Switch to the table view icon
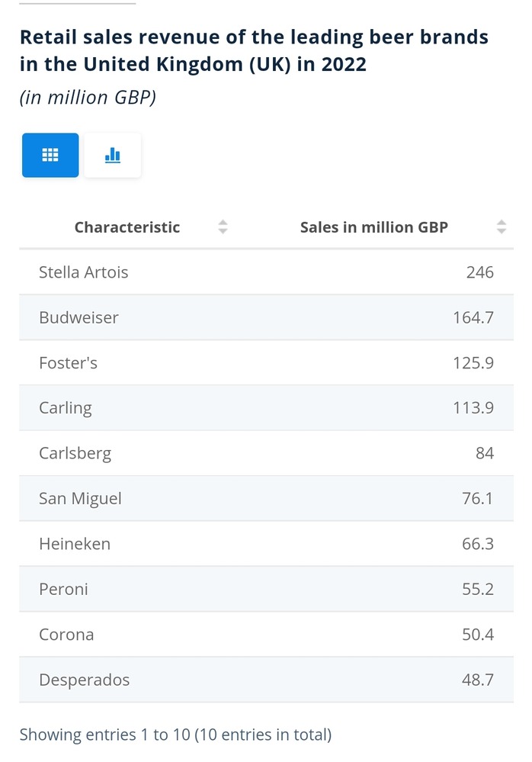Screen dimensions: 532x762 pos(50,155)
